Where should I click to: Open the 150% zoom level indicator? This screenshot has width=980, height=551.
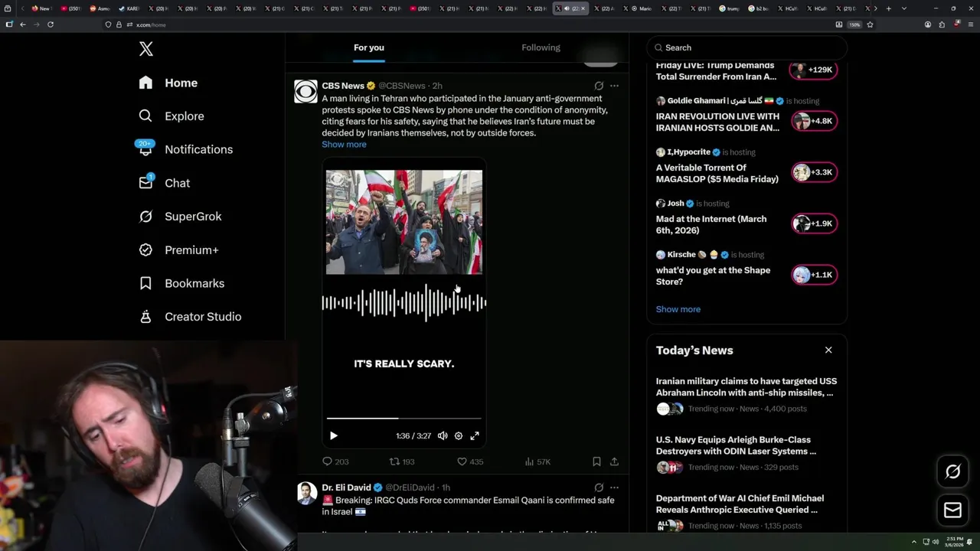click(x=854, y=24)
